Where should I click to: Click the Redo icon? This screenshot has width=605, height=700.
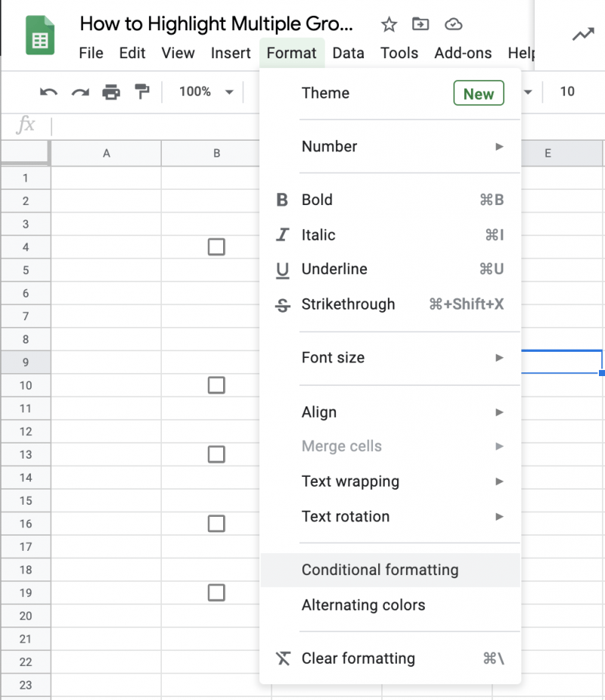pos(79,91)
